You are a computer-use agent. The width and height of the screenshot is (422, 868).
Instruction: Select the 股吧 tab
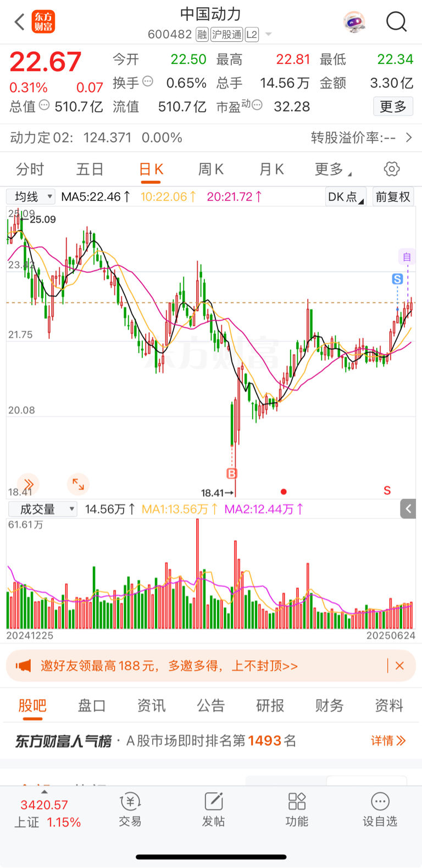(x=32, y=706)
